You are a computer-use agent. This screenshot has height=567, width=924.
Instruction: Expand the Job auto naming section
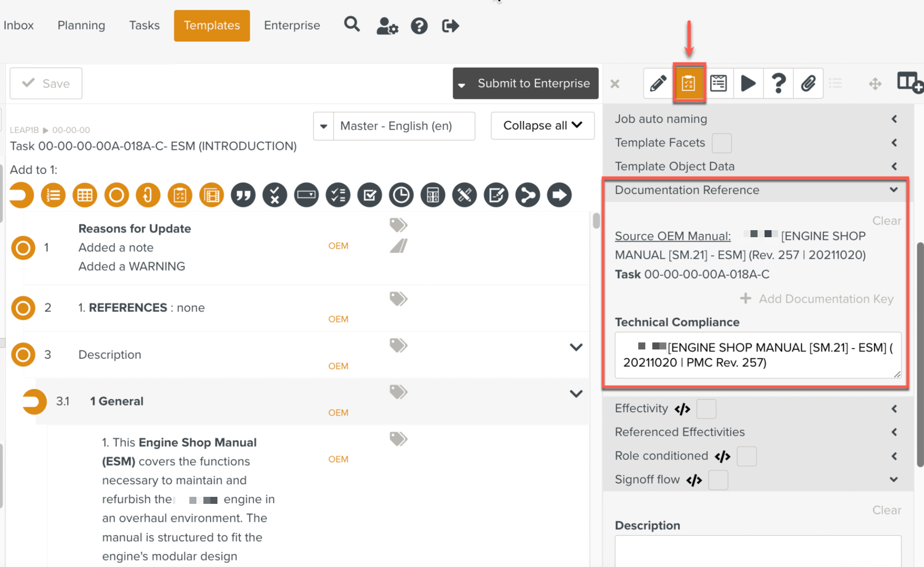[894, 119]
